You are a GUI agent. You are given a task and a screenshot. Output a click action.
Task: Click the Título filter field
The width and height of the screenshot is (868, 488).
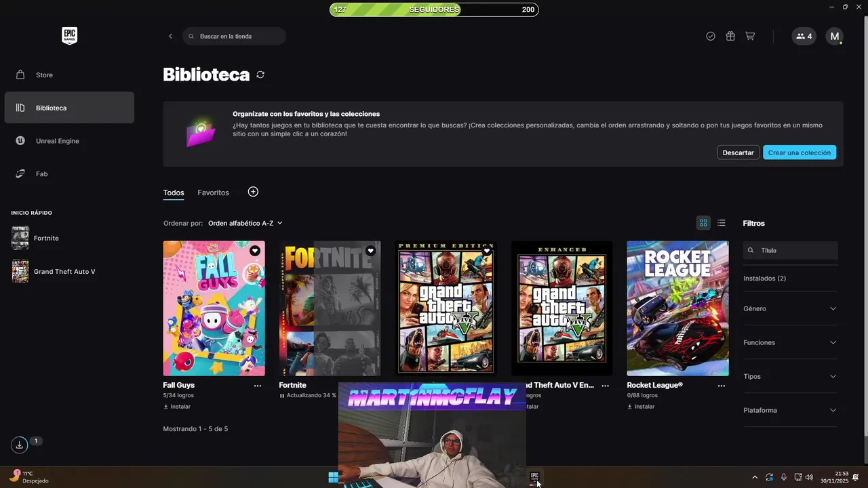791,250
